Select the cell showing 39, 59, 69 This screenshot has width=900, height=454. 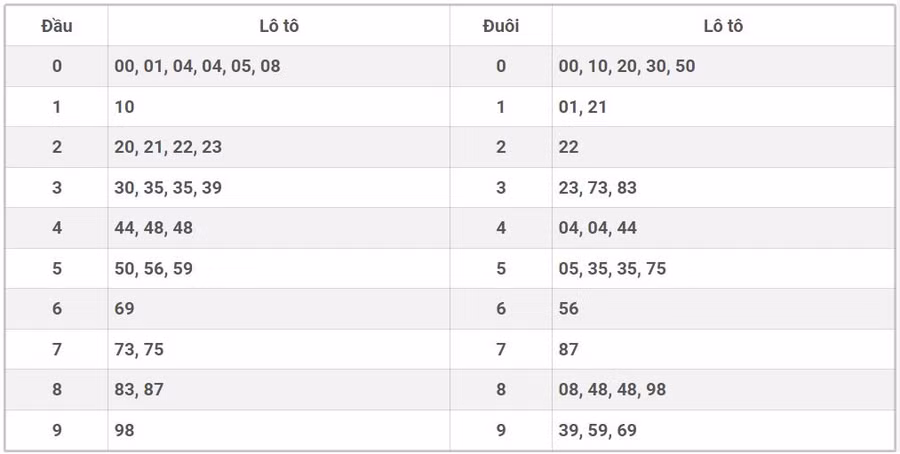(x=598, y=430)
